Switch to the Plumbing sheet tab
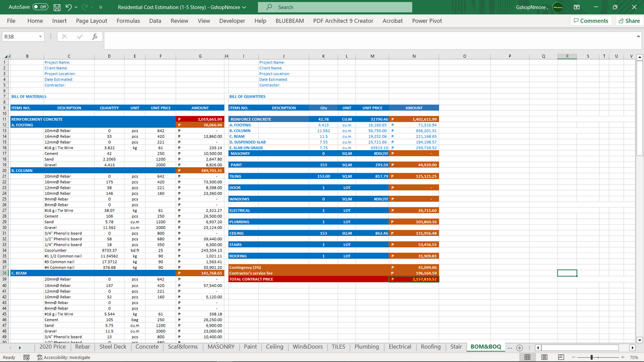This screenshot has height=362, width=644. [x=367, y=347]
